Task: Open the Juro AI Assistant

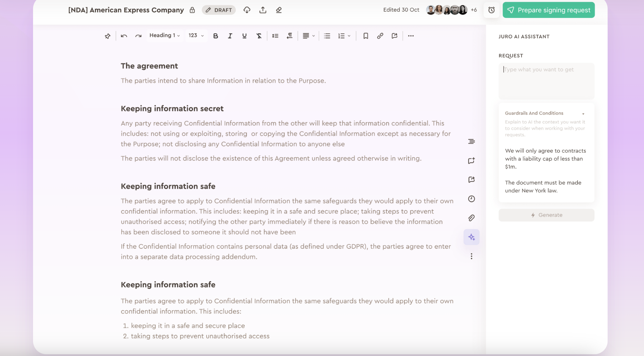Action: (x=471, y=237)
